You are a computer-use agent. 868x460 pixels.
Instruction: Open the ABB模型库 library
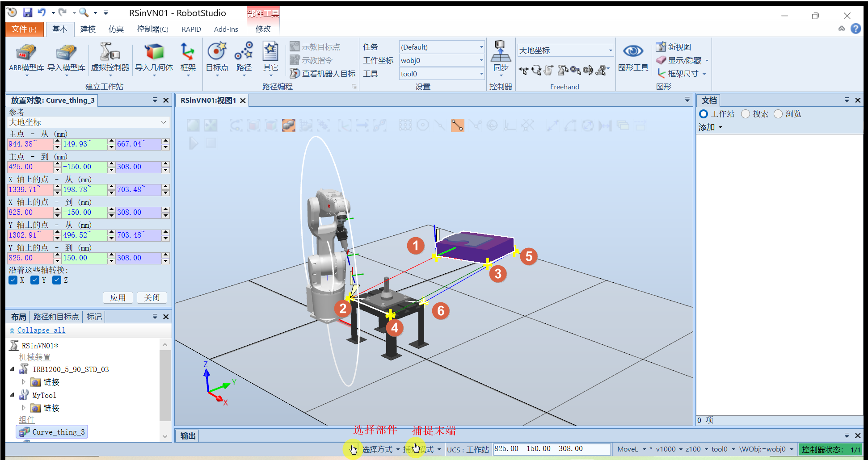click(26, 59)
